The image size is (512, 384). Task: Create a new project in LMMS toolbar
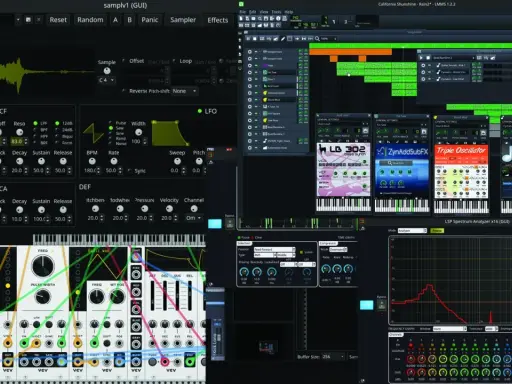click(x=241, y=18)
